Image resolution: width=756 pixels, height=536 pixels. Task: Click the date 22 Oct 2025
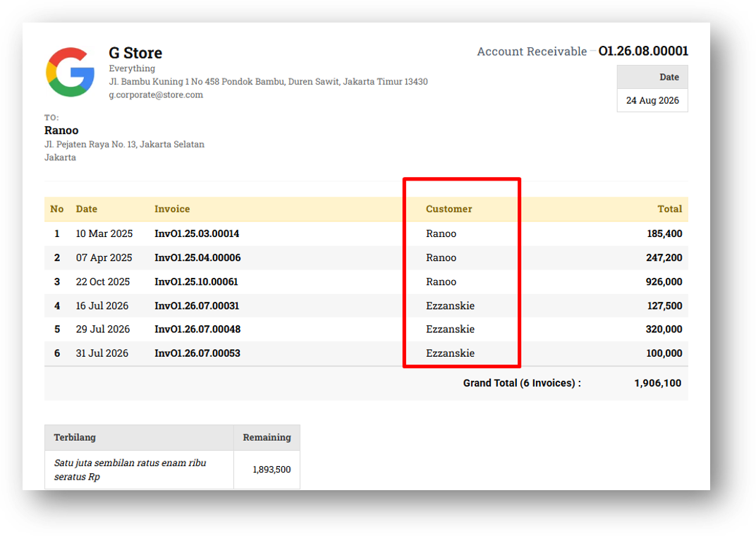click(x=103, y=281)
